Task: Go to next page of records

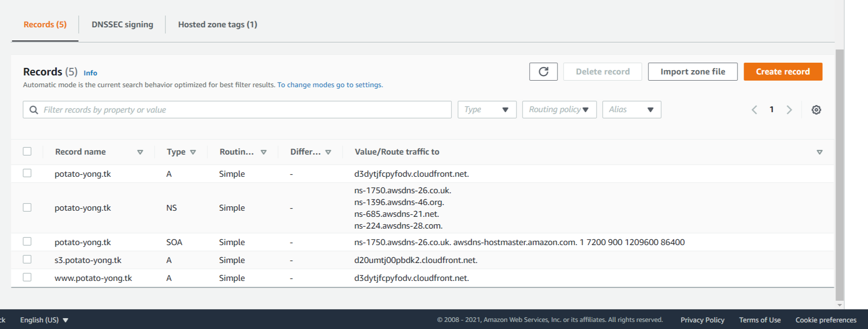Action: [x=789, y=110]
